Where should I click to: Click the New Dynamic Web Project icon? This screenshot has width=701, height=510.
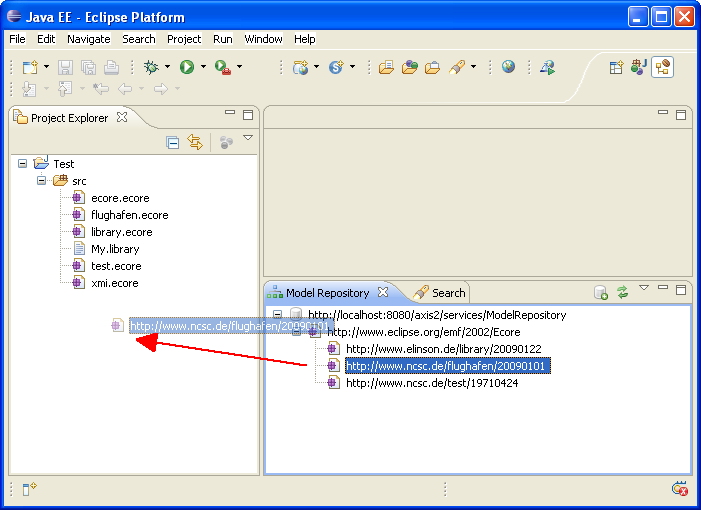coord(300,67)
